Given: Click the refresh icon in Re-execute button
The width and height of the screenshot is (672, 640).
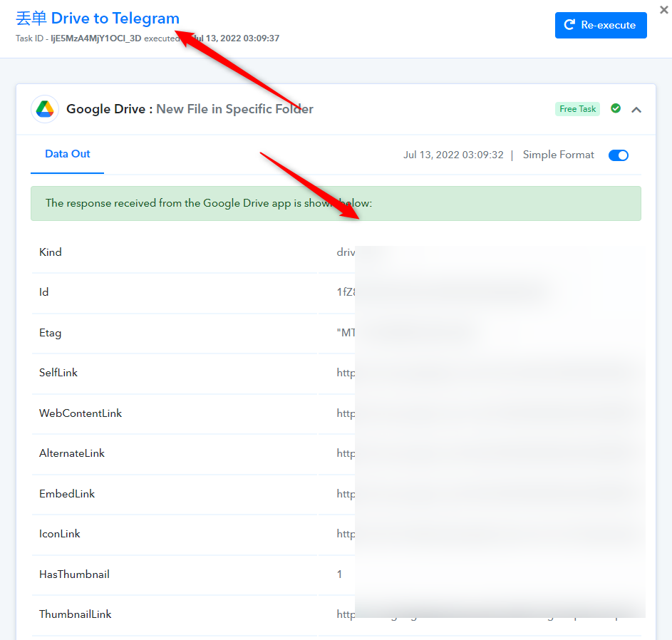Looking at the screenshot, I should click(569, 25).
